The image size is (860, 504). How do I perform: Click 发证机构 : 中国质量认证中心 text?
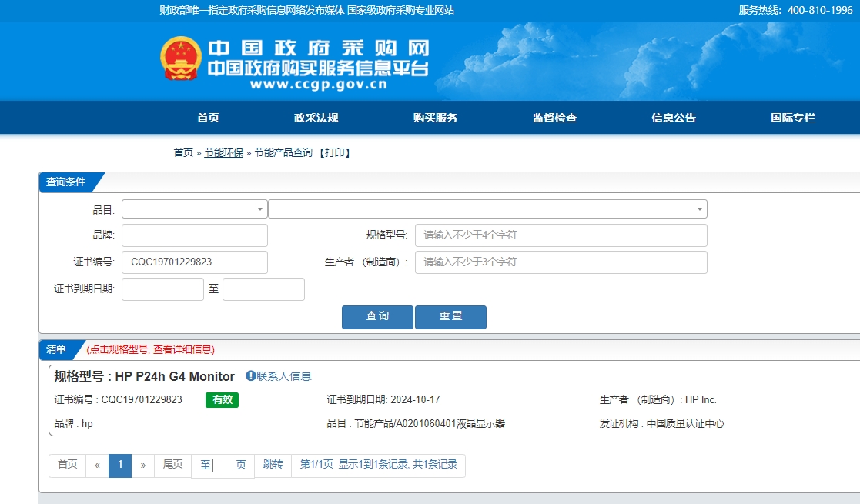(662, 423)
